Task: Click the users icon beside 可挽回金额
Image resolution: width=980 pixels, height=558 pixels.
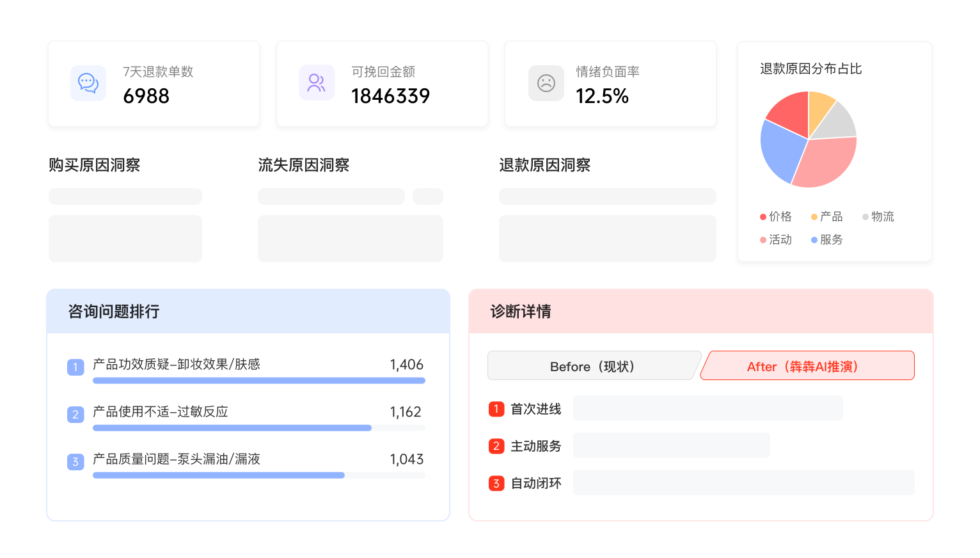Action: pyautogui.click(x=317, y=83)
